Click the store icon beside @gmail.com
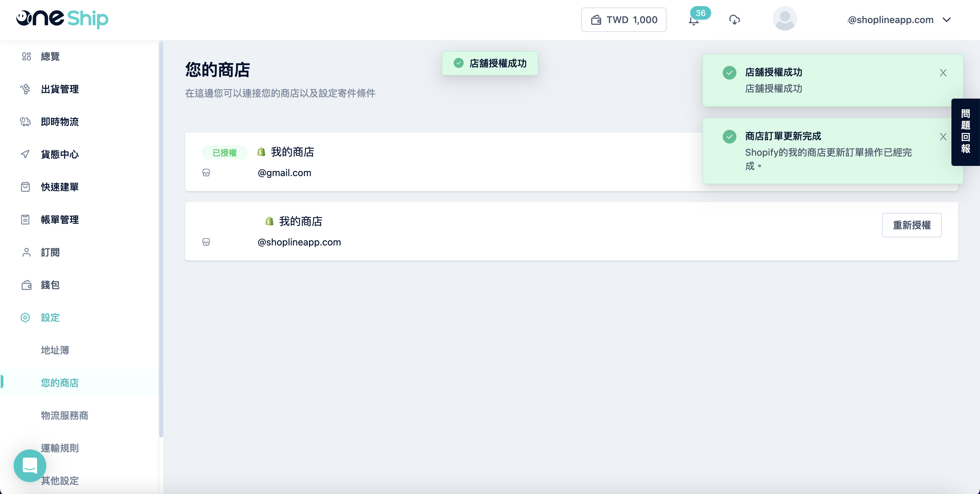The image size is (980, 494). [206, 172]
